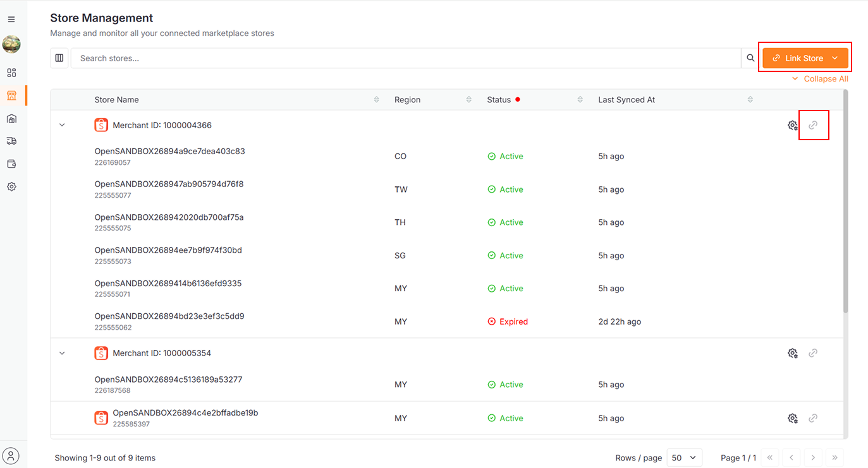
Task: Open the delivery truck icon in sidebar
Action: click(x=11, y=141)
